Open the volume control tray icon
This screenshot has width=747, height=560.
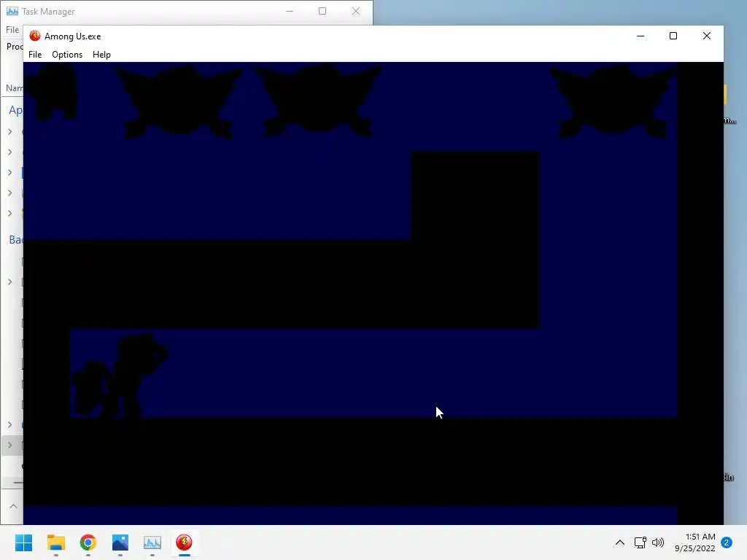pyautogui.click(x=658, y=542)
